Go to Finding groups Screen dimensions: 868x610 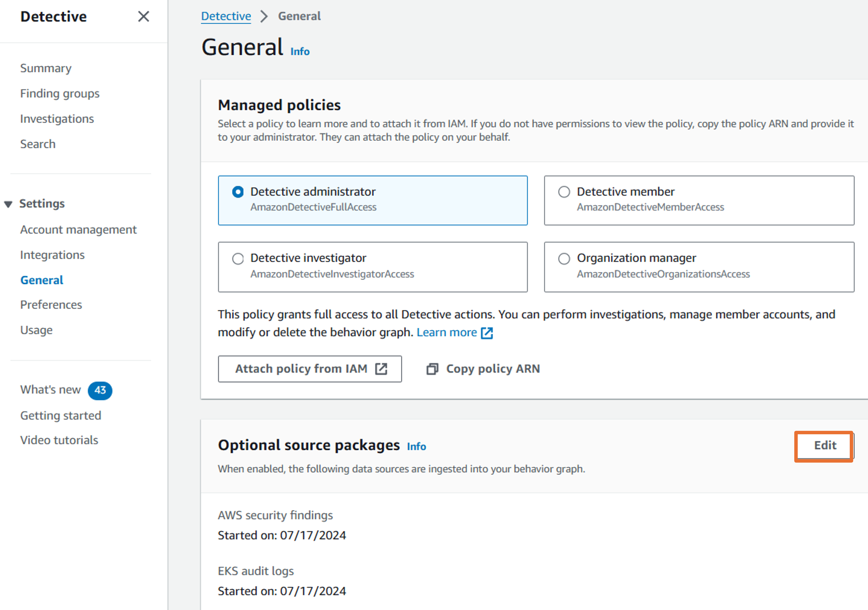point(60,93)
